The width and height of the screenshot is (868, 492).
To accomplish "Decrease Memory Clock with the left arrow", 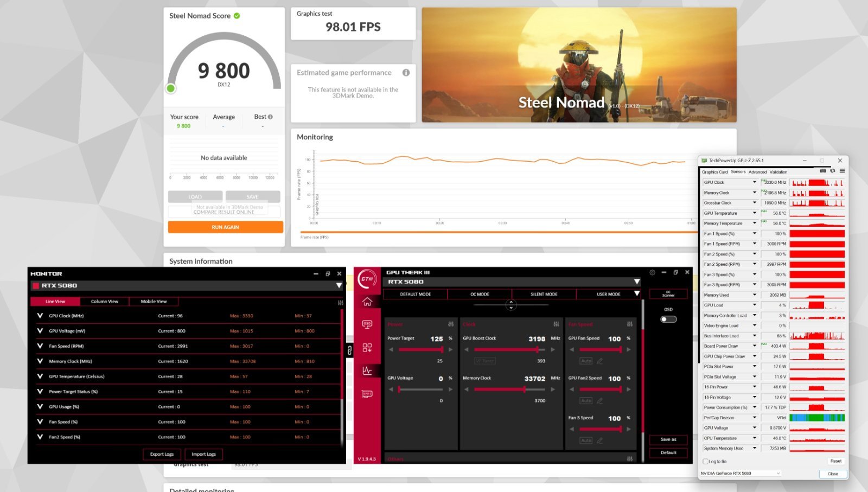I will tap(466, 389).
